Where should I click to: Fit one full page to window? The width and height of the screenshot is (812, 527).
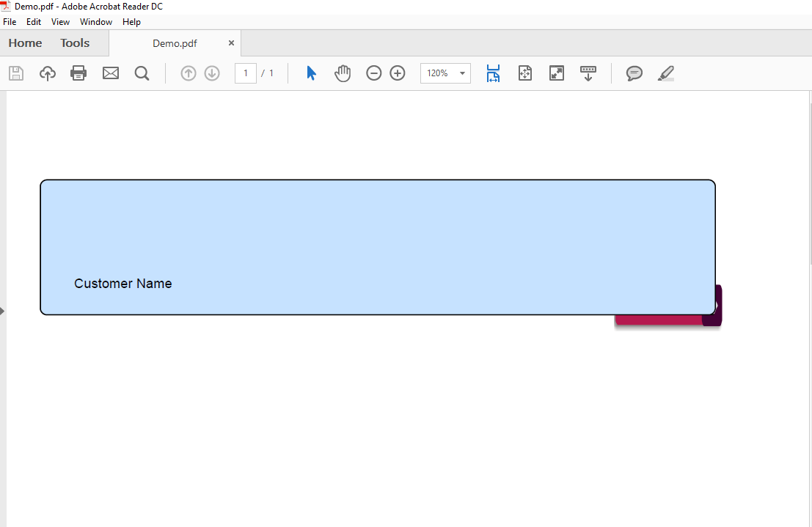pyautogui.click(x=525, y=73)
